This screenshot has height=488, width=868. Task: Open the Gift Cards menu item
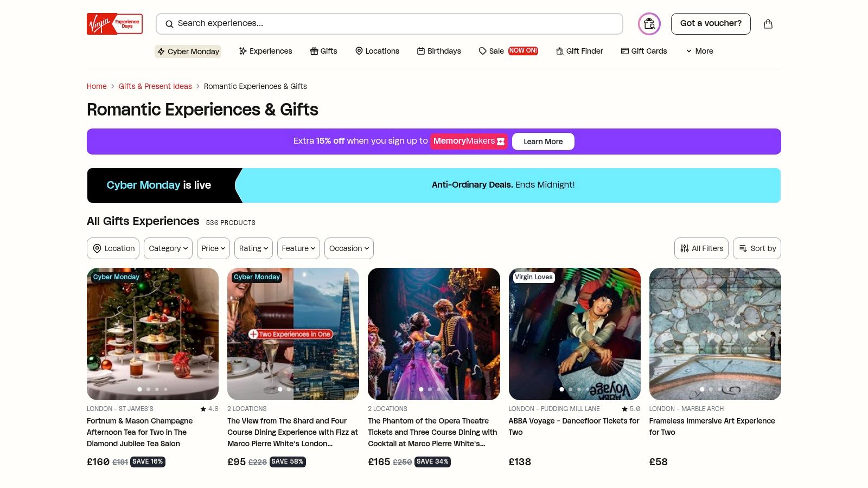[644, 51]
